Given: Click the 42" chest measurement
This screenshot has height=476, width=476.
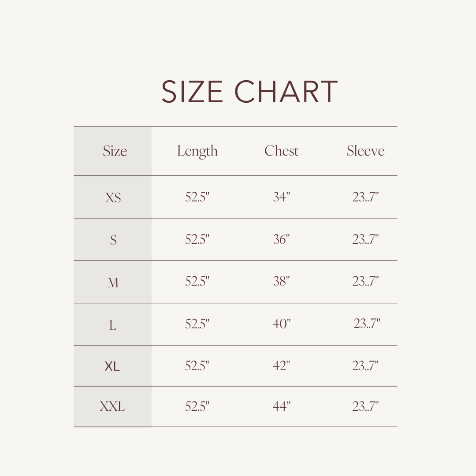Looking at the screenshot, I should (x=281, y=365).
